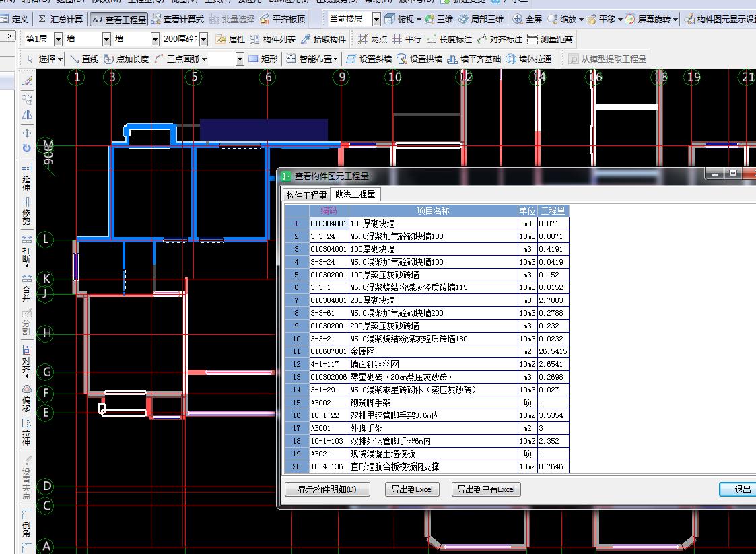This screenshot has width=756, height=554.
Task: Select row 11 金属网 in table
Action: [x=427, y=351]
